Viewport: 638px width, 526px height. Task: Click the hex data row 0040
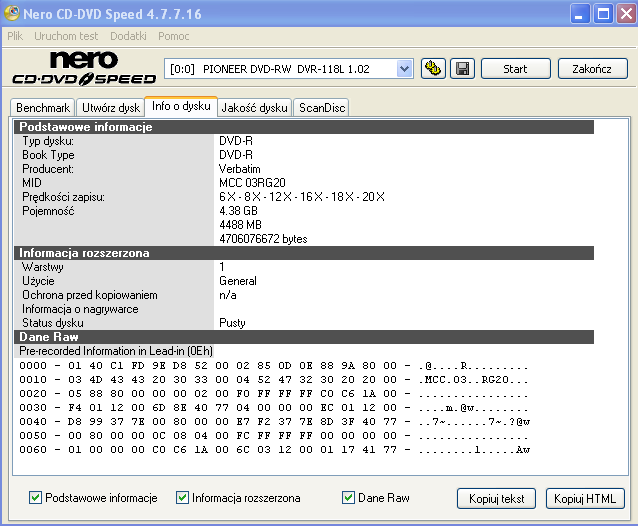(274, 422)
